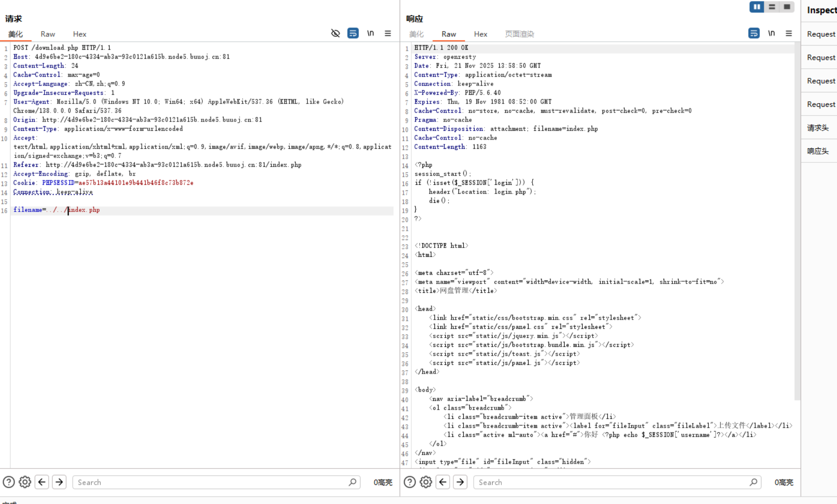
Task: Open response panel hamburger options menu
Action: coord(789,33)
